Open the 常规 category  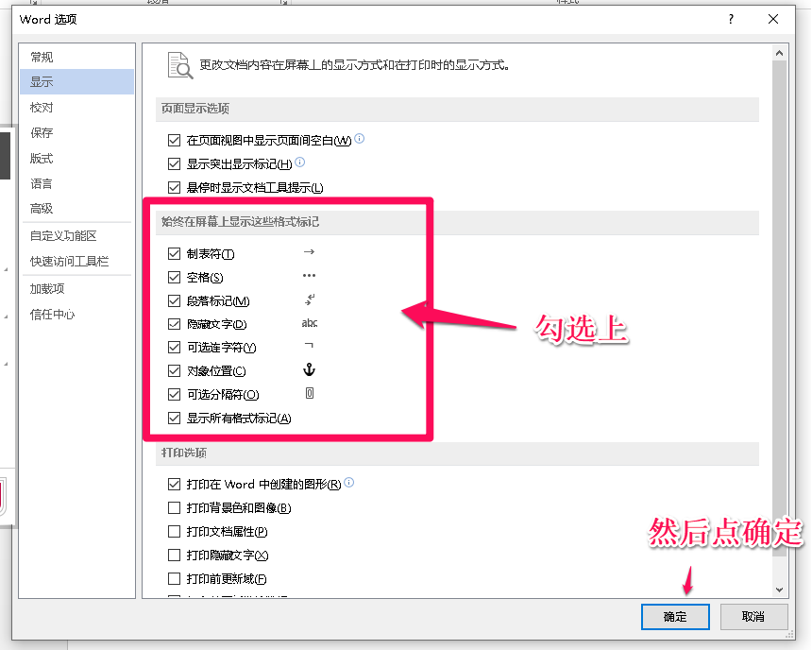pos(76,57)
